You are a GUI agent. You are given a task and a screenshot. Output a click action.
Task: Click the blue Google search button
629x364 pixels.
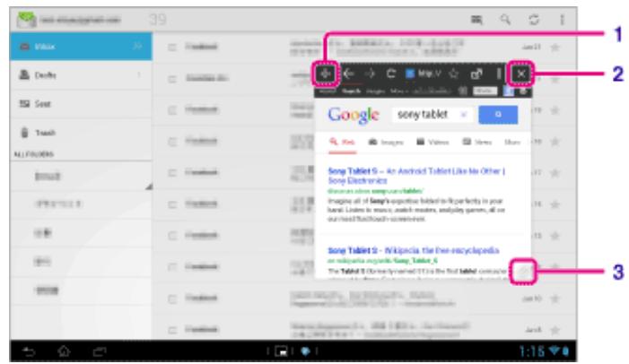pos(498,115)
